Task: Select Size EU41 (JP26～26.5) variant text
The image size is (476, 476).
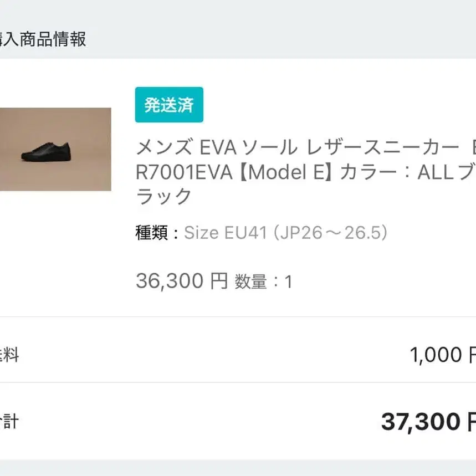Action: (285, 233)
